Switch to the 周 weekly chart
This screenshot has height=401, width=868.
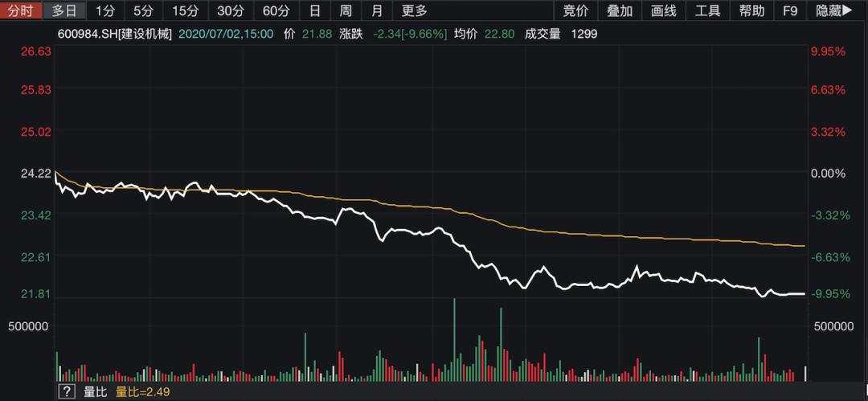point(346,10)
